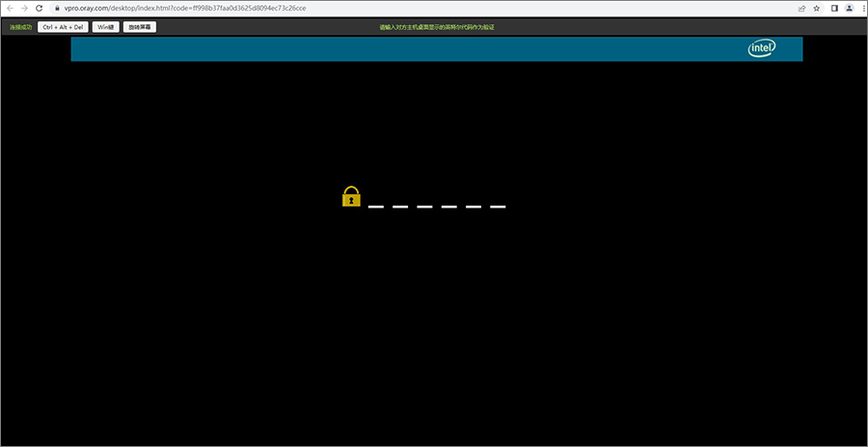The width and height of the screenshot is (868, 447).
Task: View site info via the padlock icon
Action: 57,9
